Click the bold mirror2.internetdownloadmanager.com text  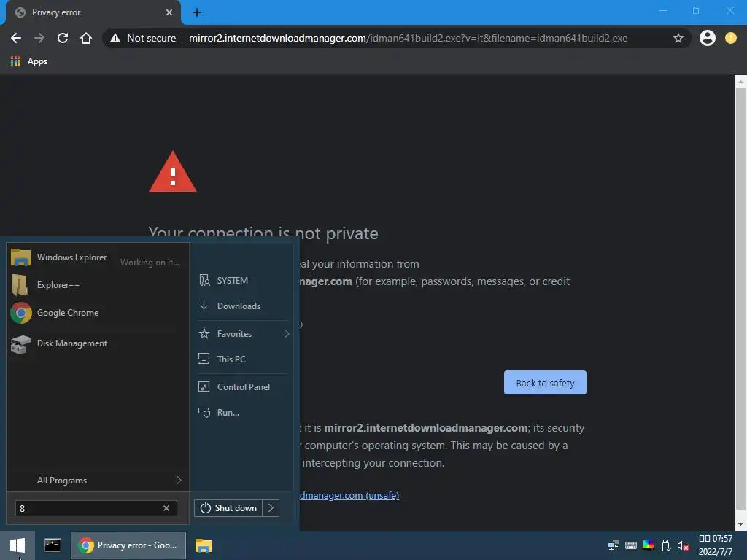pos(426,428)
